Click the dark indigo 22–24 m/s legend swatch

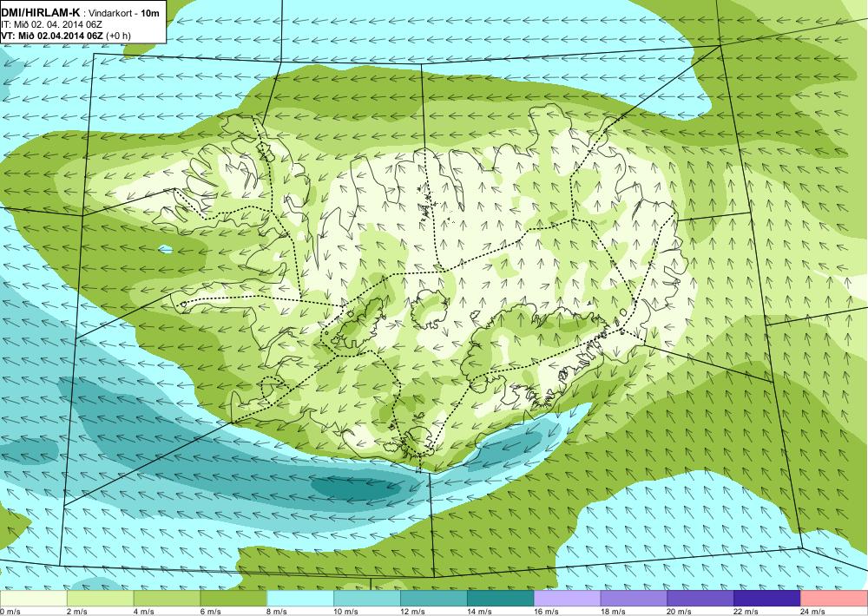pyautogui.click(x=767, y=599)
